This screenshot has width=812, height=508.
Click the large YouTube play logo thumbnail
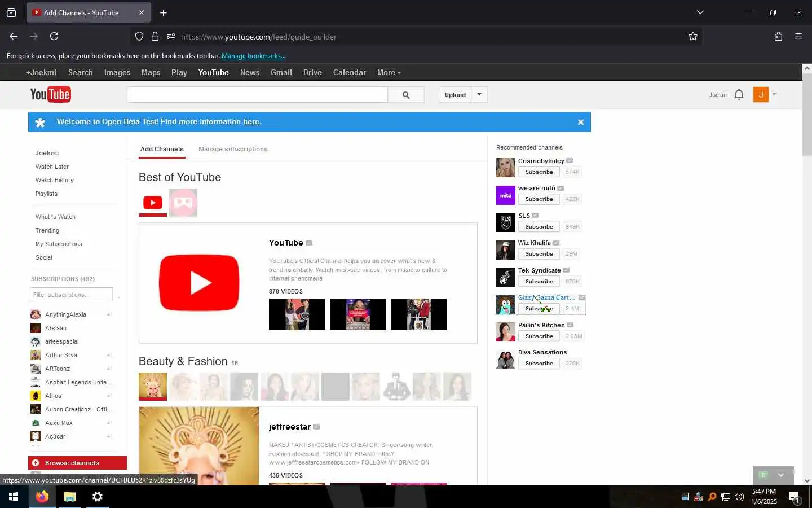pyautogui.click(x=198, y=283)
